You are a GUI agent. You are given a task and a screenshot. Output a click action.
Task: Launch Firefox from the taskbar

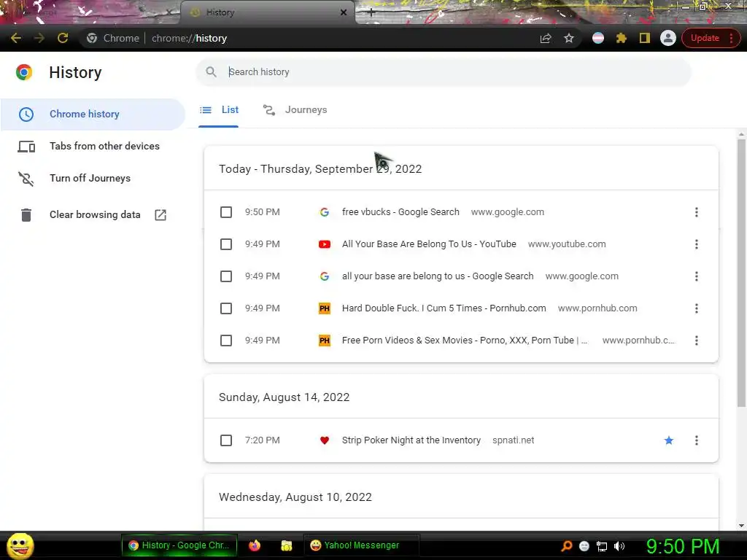click(x=255, y=545)
